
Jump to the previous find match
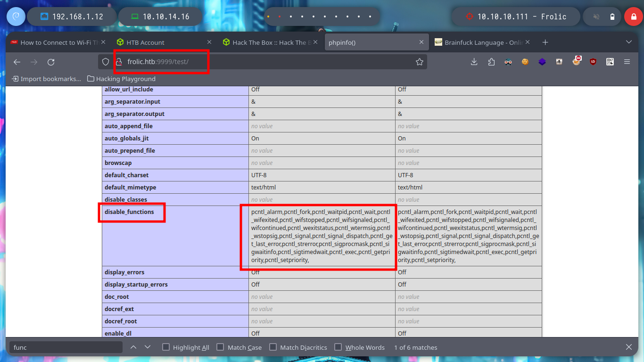[x=133, y=347]
